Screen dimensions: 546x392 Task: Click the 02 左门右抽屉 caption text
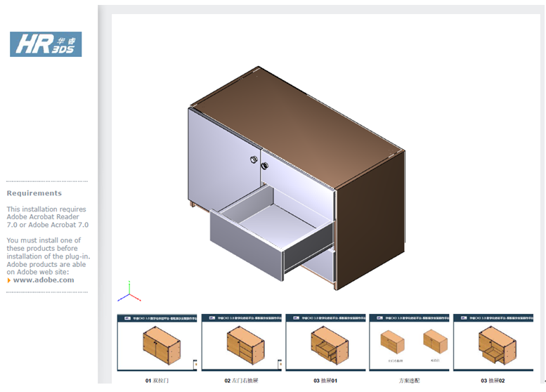click(x=241, y=381)
